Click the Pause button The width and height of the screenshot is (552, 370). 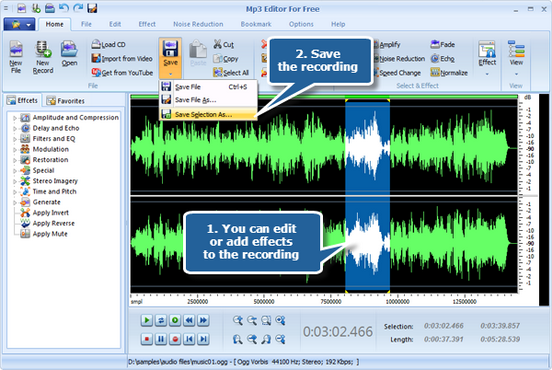coord(161,339)
